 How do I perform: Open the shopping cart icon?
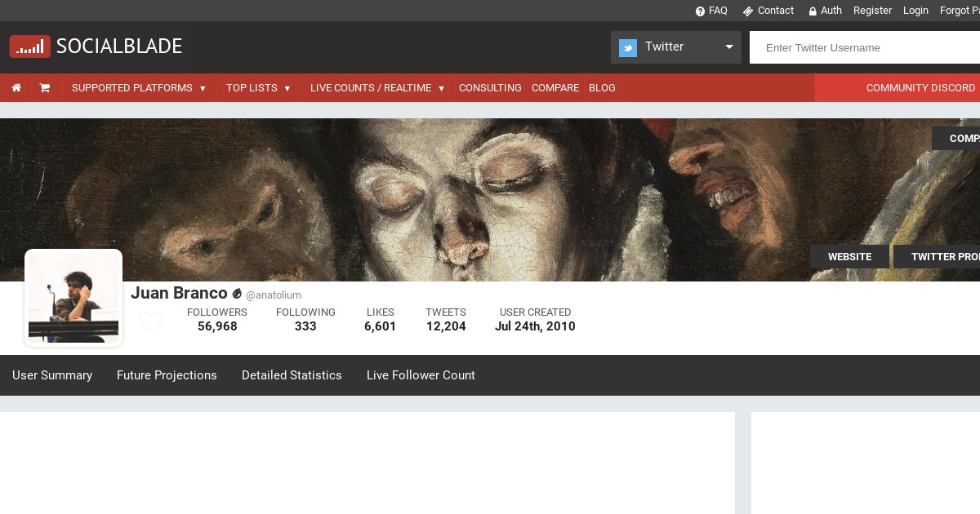point(45,88)
